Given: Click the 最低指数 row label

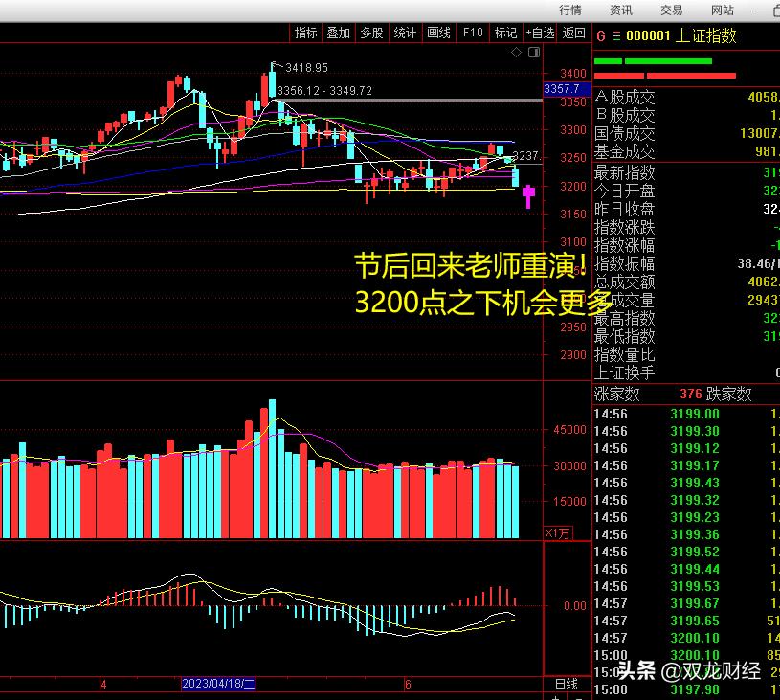Looking at the screenshot, I should pos(624,336).
